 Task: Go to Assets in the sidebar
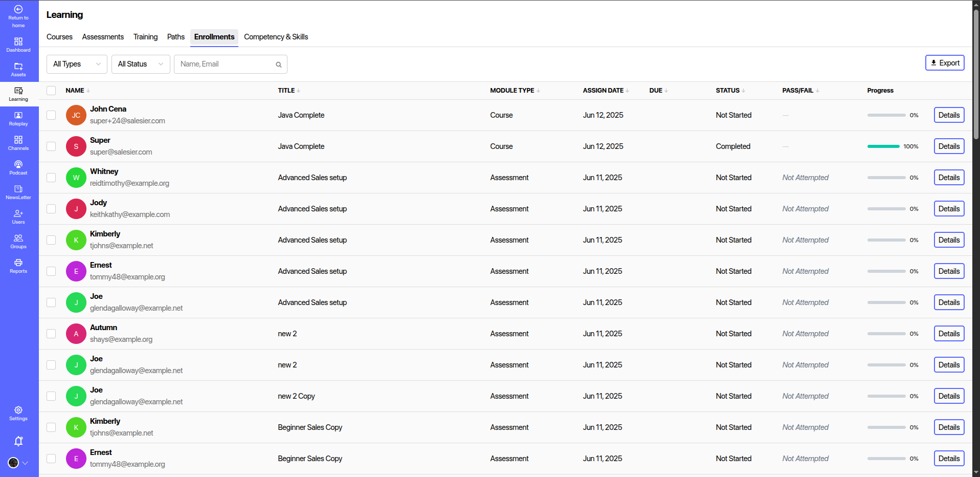18,69
